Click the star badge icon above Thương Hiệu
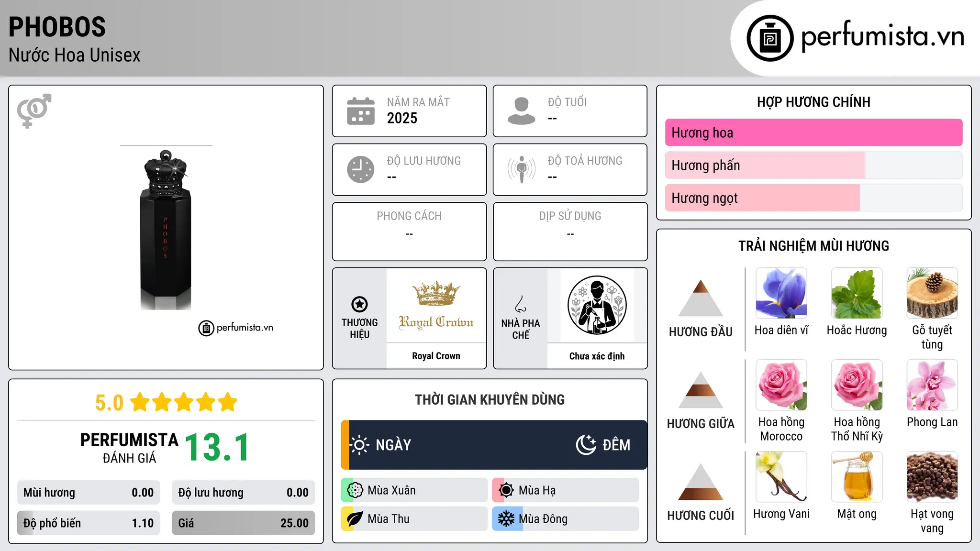This screenshot has width=980, height=551. click(x=359, y=304)
